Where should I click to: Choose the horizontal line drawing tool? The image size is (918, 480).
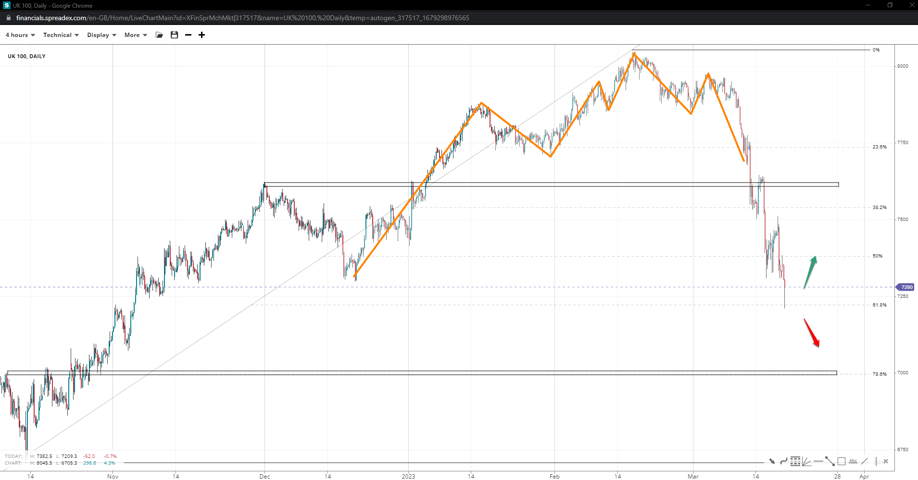(818, 461)
